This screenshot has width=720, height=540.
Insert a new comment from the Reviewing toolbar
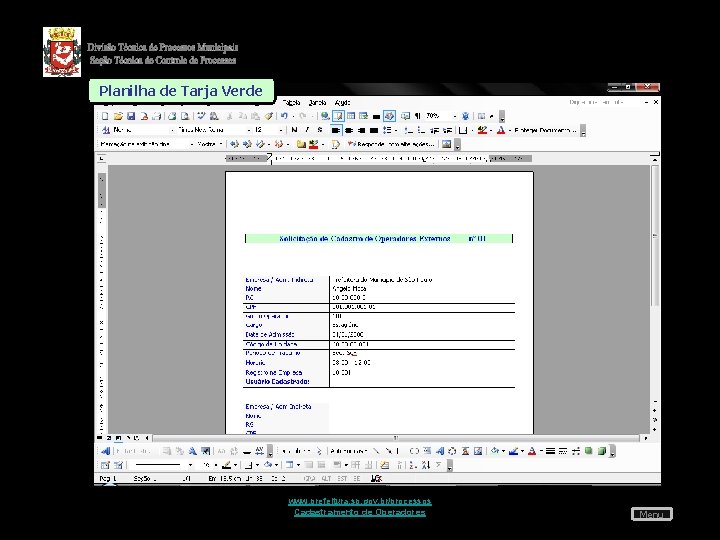301,144
